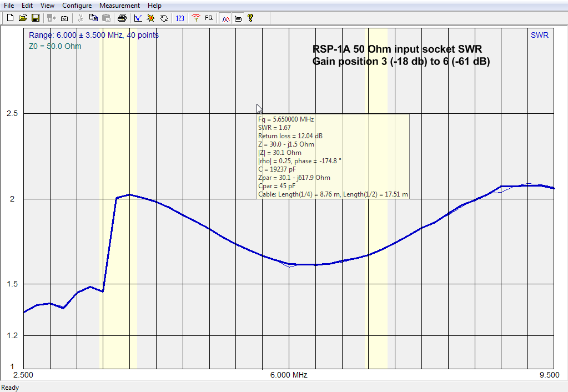Click the Paste clipboard icon
The width and height of the screenshot is (568, 392).
coord(107,18)
